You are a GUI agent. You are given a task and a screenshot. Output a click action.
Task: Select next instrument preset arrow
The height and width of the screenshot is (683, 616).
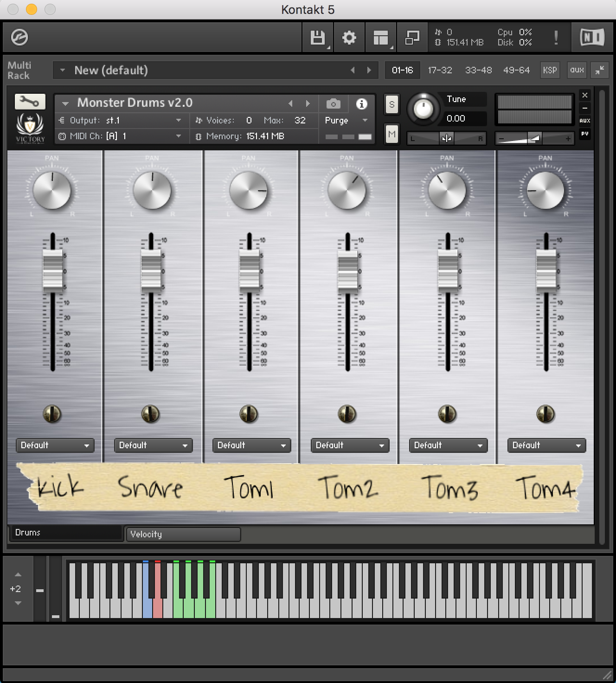tap(308, 103)
